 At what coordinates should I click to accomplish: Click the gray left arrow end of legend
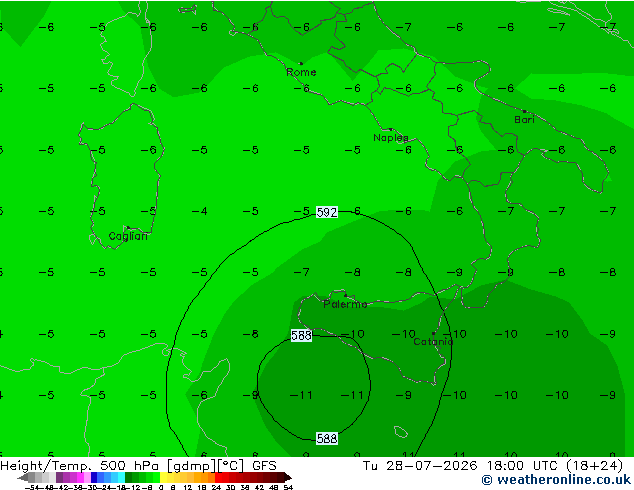point(23,477)
